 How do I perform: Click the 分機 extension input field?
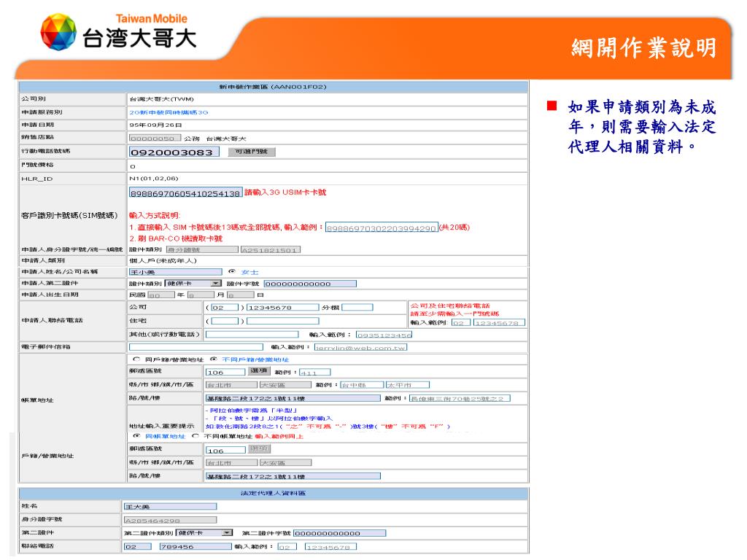[x=357, y=307]
